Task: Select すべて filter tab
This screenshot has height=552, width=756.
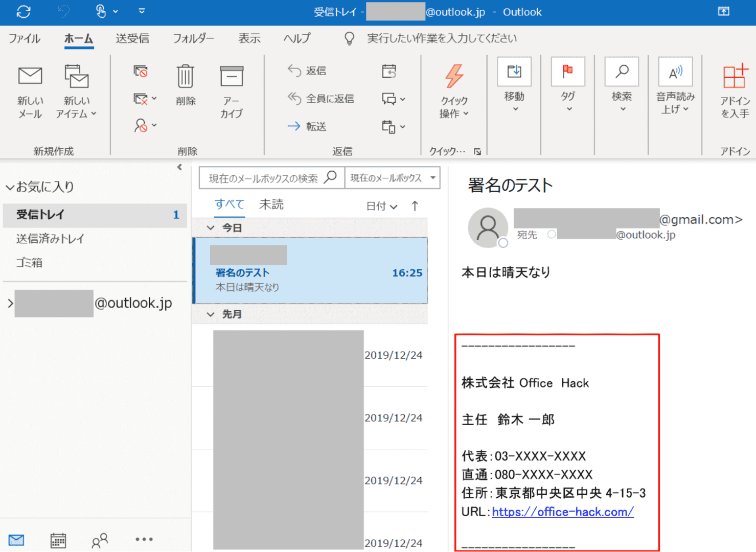Action: (x=230, y=204)
